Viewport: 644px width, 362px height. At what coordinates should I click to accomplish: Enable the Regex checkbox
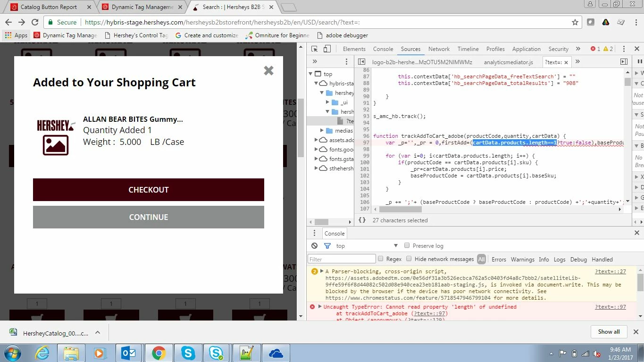(381, 259)
